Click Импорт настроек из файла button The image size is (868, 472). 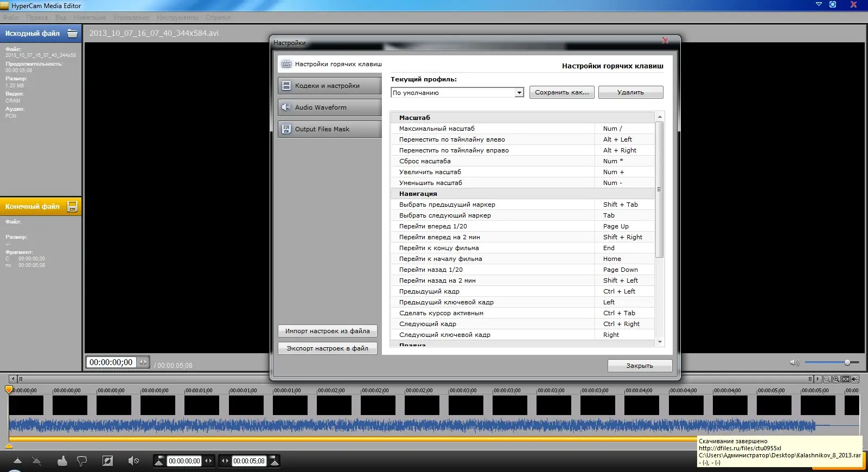click(328, 331)
